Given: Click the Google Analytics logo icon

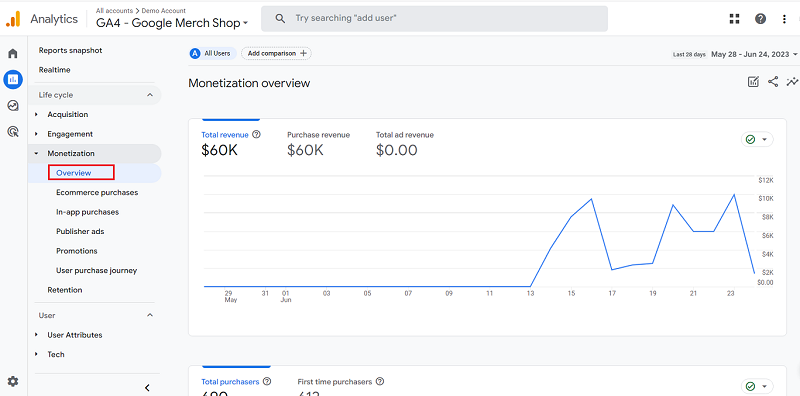Looking at the screenshot, I should (x=13, y=19).
